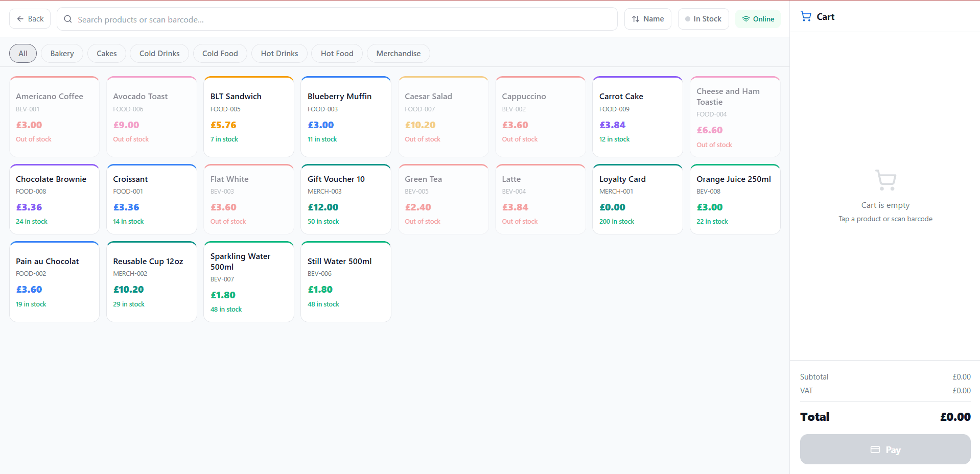Tap the Pain au Chocolat card

point(54,281)
